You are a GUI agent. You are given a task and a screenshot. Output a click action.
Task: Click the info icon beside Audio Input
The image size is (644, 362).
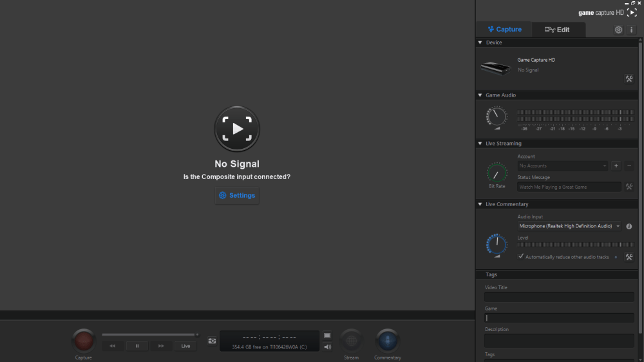(629, 227)
